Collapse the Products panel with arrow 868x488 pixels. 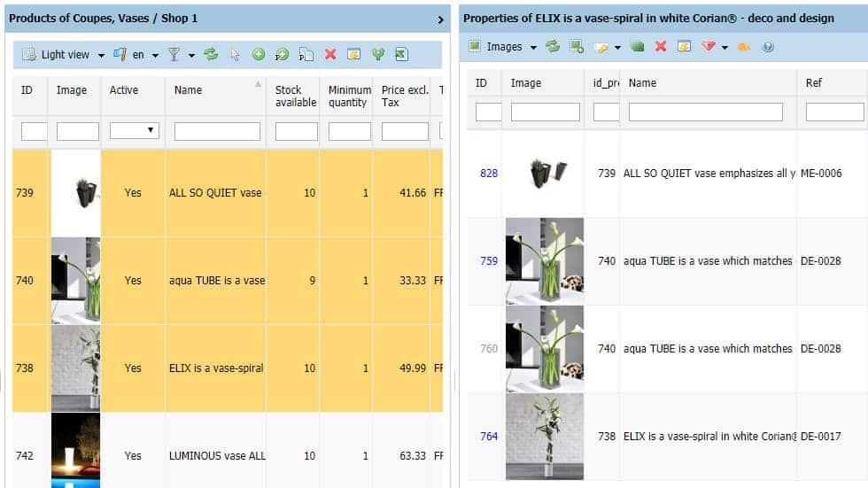441,19
